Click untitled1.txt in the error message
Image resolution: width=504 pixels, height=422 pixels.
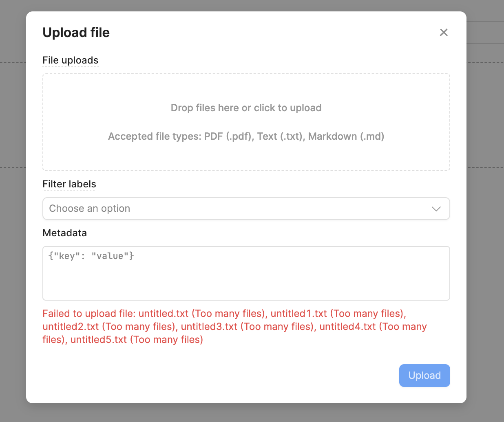click(299, 314)
